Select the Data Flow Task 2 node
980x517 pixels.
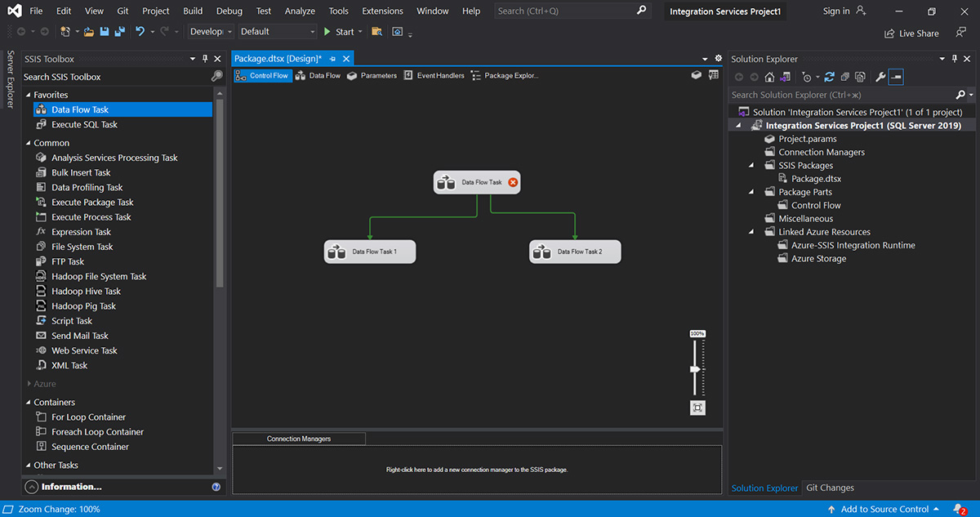pyautogui.click(x=575, y=252)
